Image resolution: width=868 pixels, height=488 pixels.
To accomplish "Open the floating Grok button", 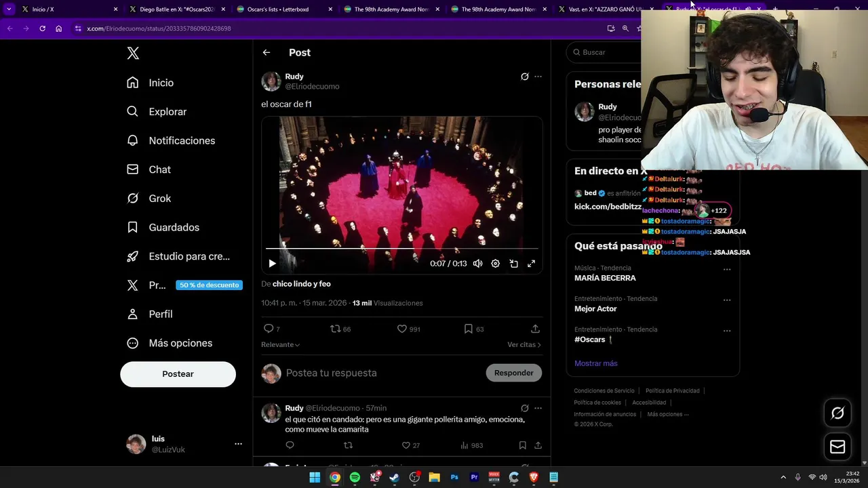I will tap(837, 413).
